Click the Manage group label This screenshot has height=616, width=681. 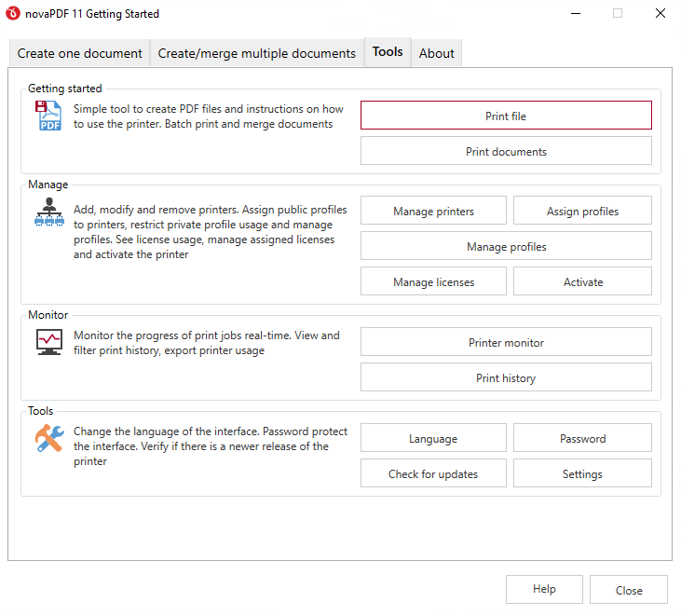(48, 185)
